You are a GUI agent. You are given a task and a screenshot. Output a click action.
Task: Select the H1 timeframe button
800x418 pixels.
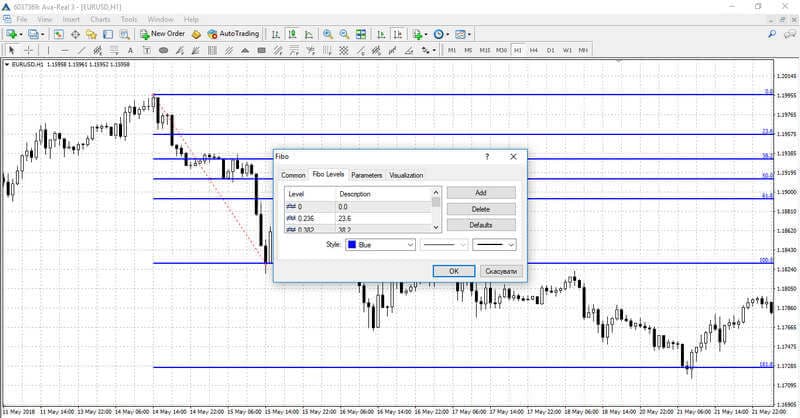point(518,50)
